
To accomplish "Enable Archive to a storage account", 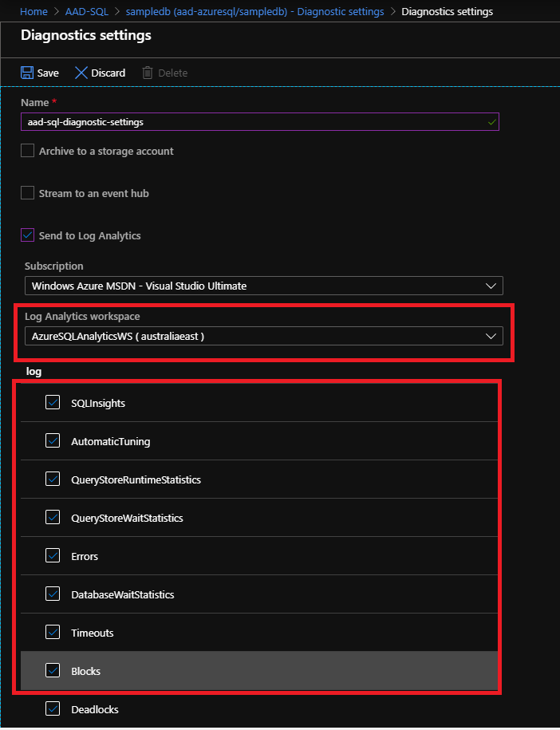I will [x=27, y=150].
